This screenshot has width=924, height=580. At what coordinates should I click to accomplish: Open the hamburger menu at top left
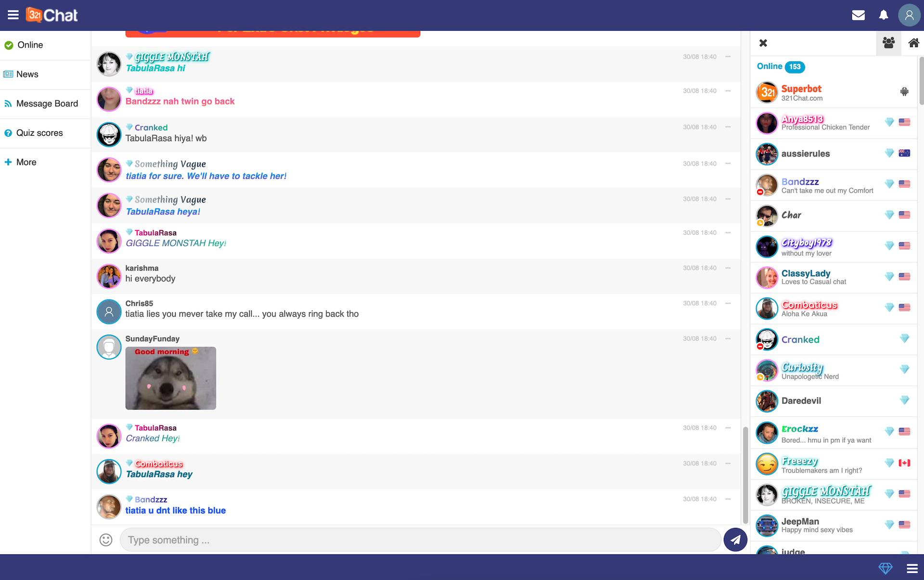(13, 15)
